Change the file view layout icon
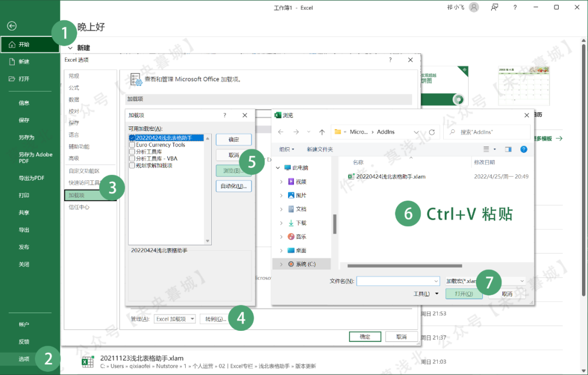 486,149
